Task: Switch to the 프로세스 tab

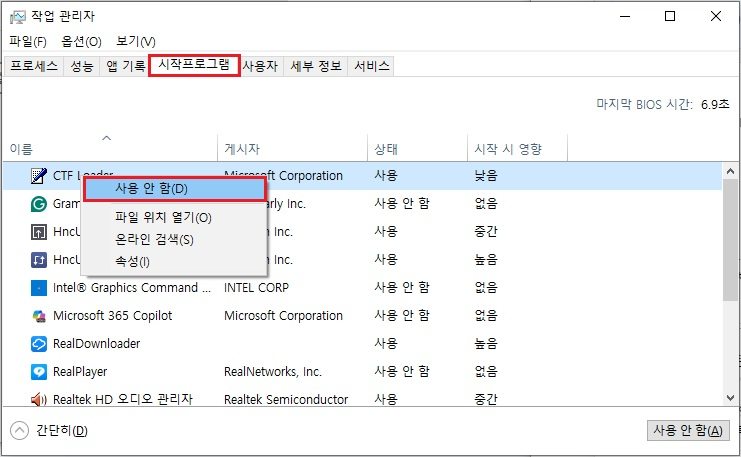Action: (x=34, y=66)
